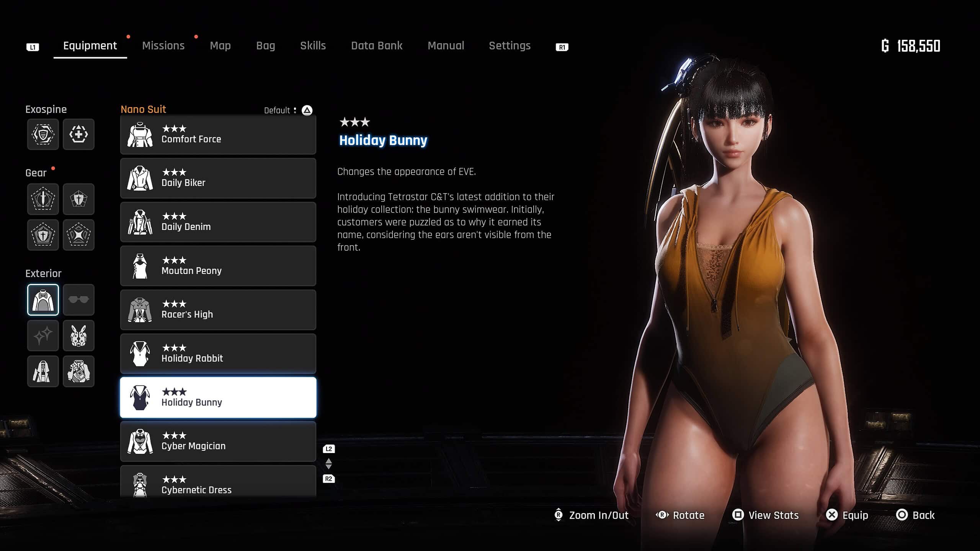The height and width of the screenshot is (551, 980).
Task: Select the Comfort Force nano suit
Action: click(218, 134)
